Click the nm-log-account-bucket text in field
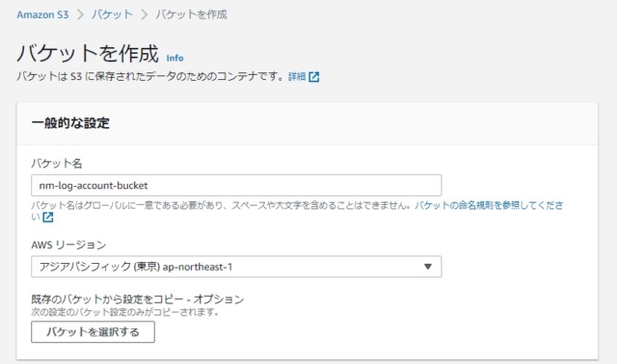This screenshot has width=617, height=364. (x=94, y=185)
